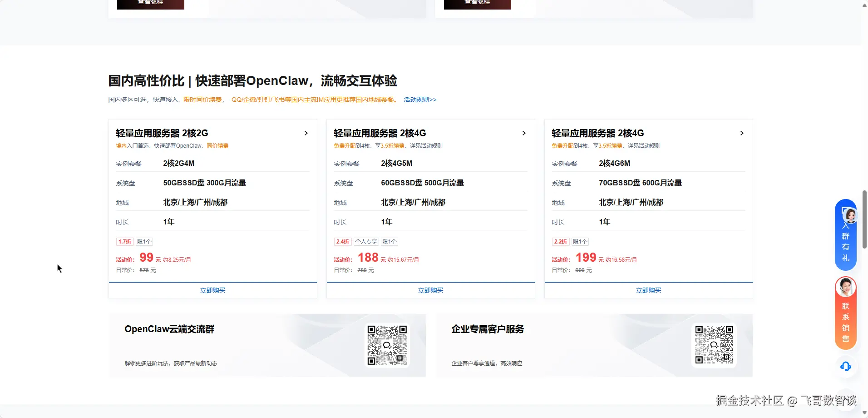Click the 企业专属客户服务 heading
The image size is (868, 418).
coord(488,329)
